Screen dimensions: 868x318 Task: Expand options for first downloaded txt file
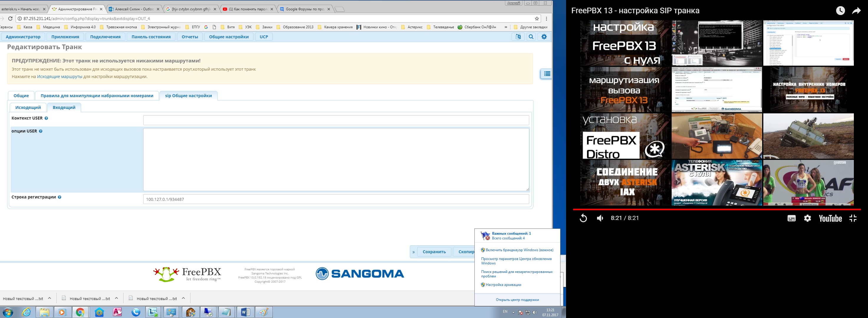click(50, 298)
